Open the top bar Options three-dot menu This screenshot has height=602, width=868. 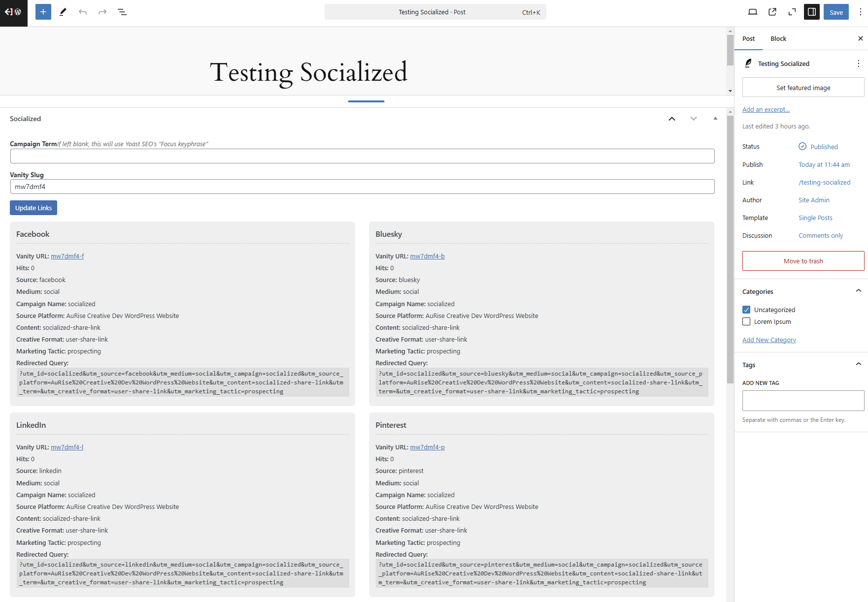[860, 12]
